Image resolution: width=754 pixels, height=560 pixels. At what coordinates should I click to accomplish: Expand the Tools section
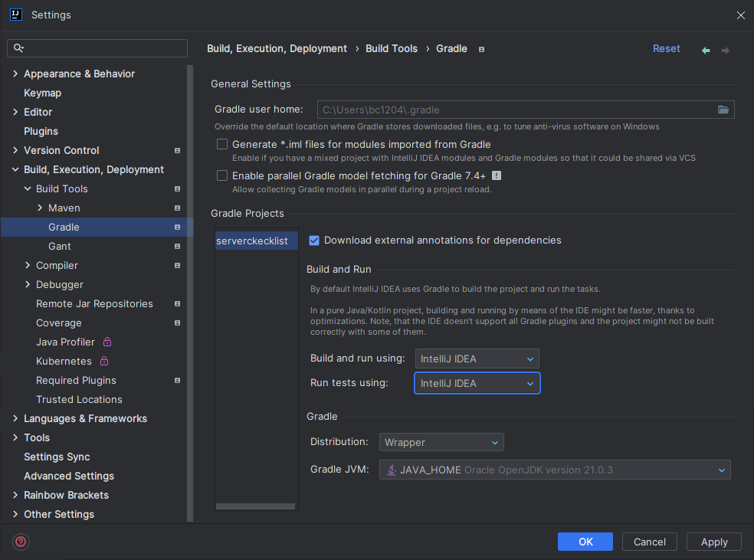point(15,437)
